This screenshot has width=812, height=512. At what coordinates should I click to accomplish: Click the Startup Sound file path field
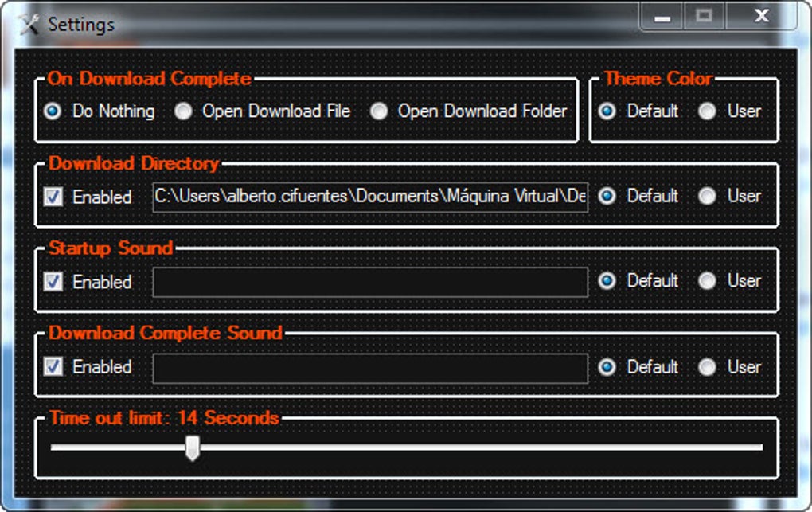(x=370, y=282)
